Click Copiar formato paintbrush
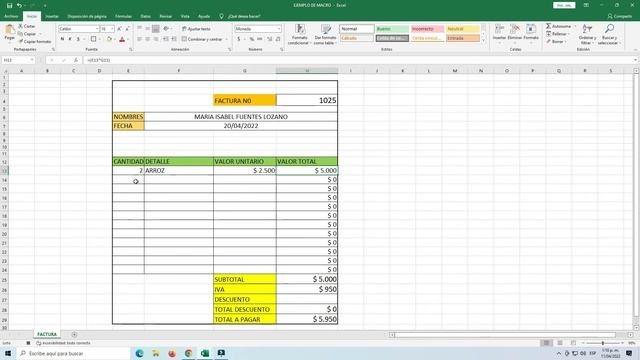The image size is (640, 360). pyautogui.click(x=21, y=42)
